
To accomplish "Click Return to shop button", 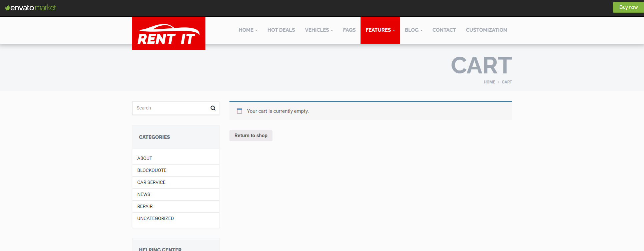I will coord(251,136).
